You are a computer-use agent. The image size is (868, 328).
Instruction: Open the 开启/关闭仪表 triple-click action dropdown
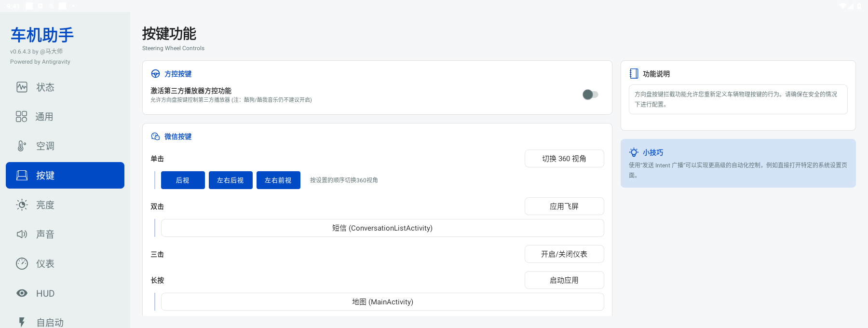coord(564,254)
